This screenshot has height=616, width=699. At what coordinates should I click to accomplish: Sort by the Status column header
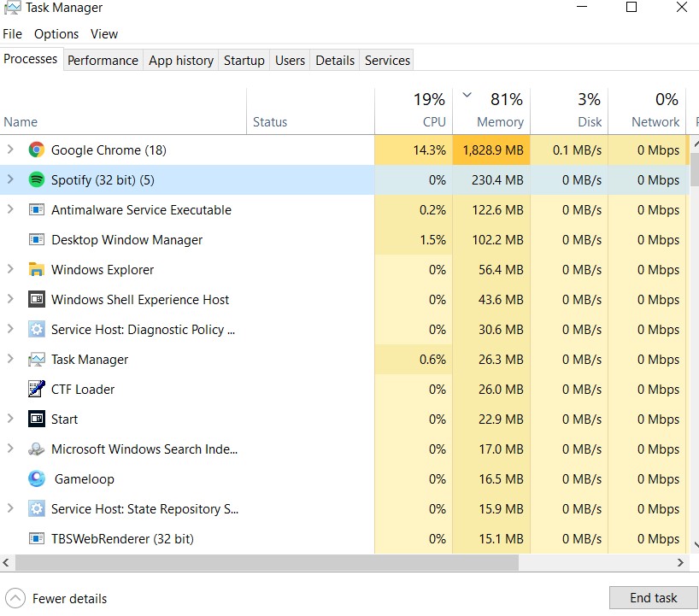310,111
